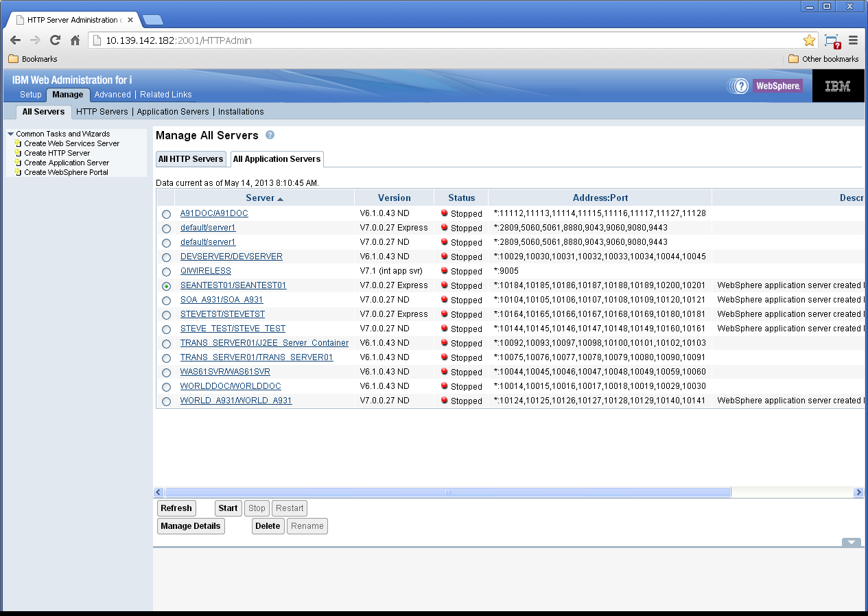This screenshot has height=616, width=868.
Task: Click the red status icon for A91DOC/A91DOC
Action: (445, 213)
